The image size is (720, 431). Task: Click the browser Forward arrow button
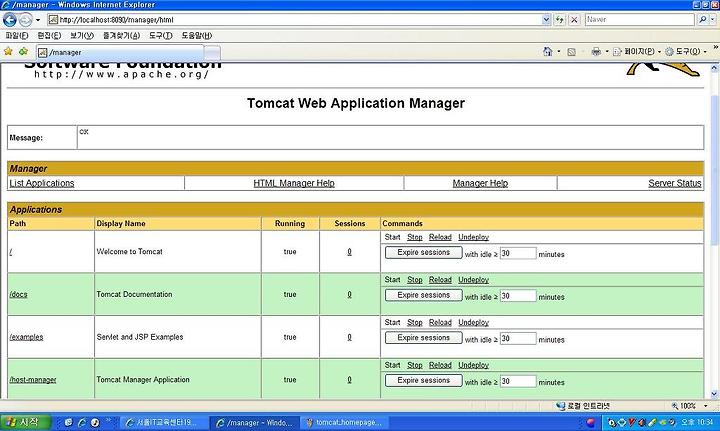coord(26,20)
